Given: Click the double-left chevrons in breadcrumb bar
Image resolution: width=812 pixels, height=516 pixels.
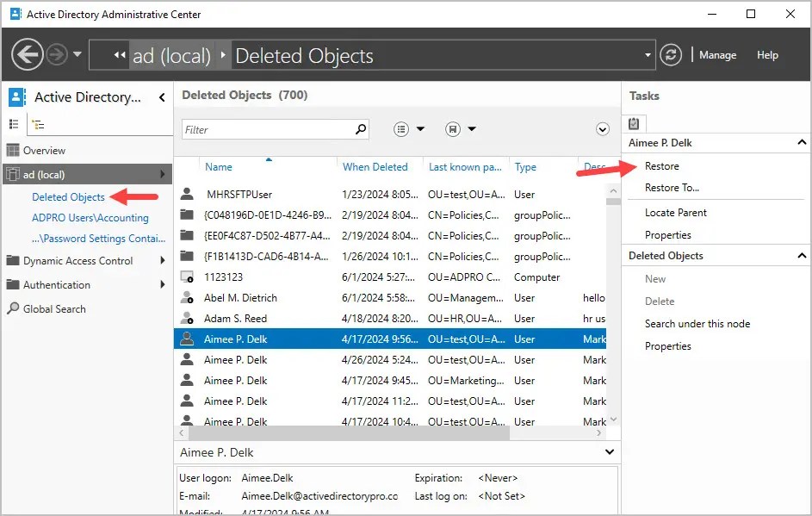Looking at the screenshot, I should [120, 55].
